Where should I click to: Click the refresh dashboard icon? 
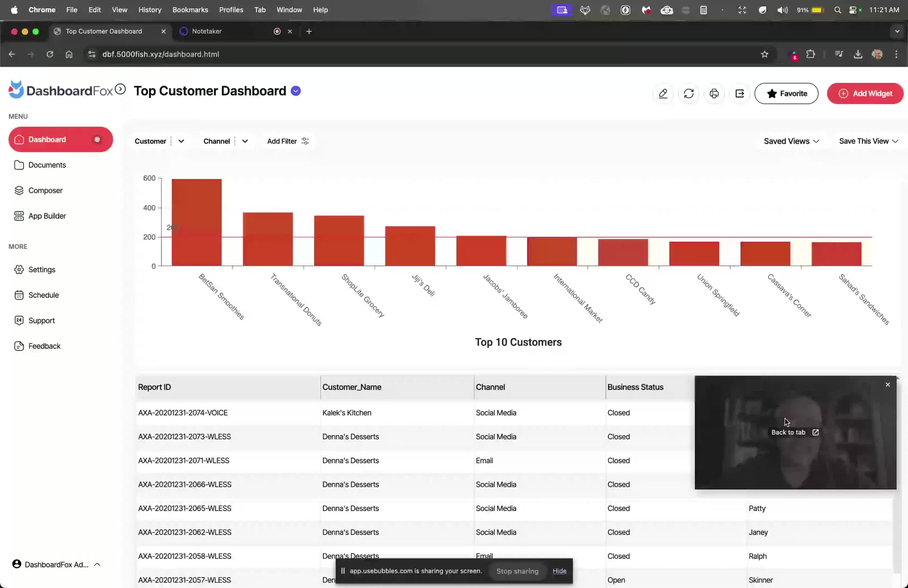[688, 93]
